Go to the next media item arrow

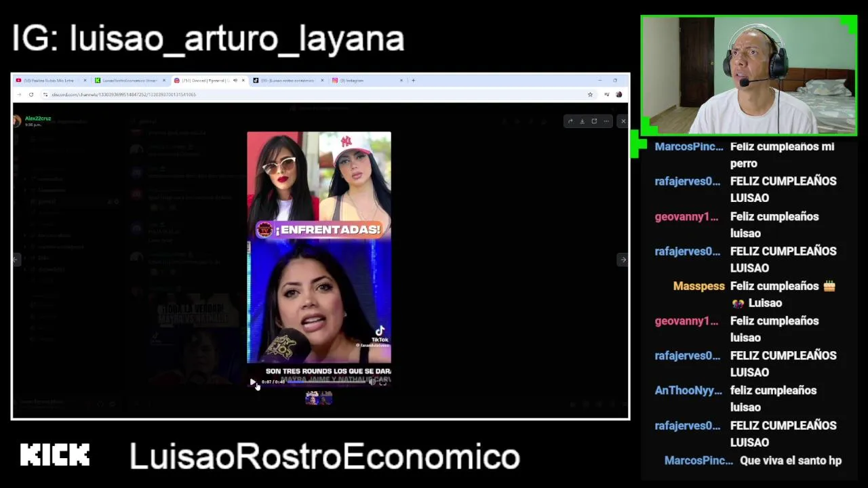click(623, 260)
